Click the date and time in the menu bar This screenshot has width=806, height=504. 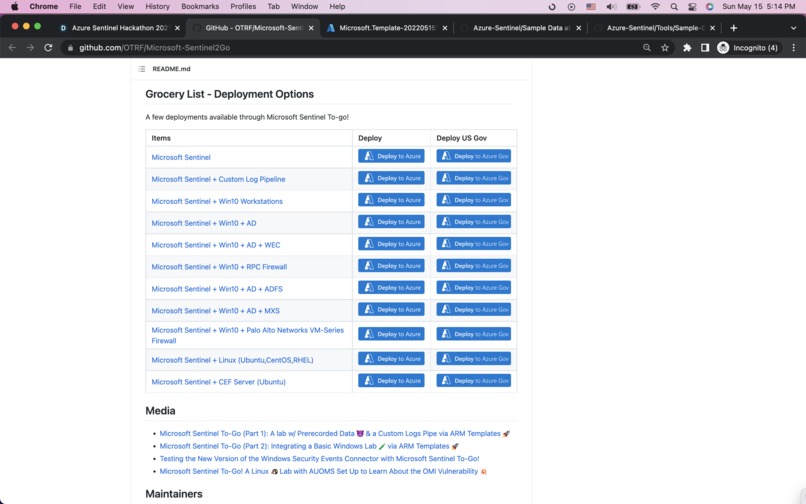(759, 7)
